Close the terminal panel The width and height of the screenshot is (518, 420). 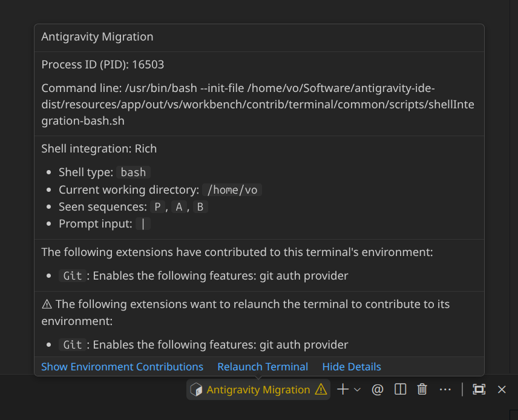(502, 390)
